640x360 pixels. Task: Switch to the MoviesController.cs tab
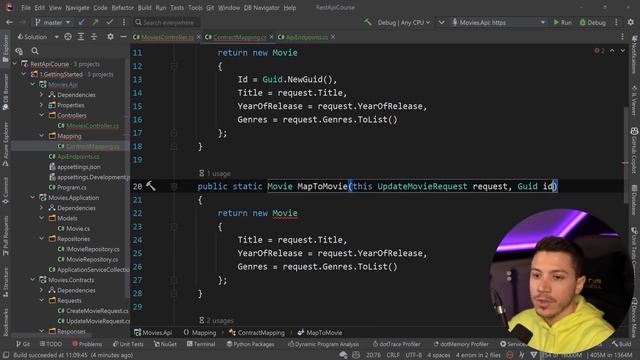[167, 37]
